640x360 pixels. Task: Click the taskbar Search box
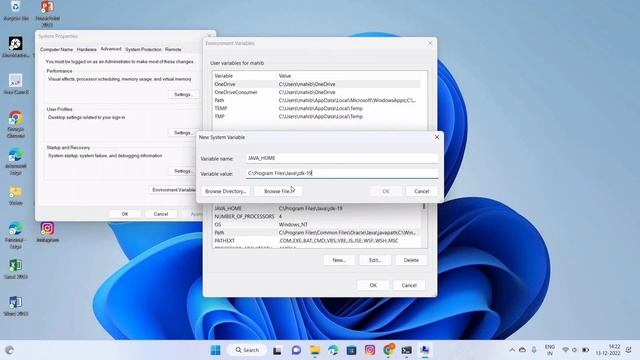(x=247, y=350)
